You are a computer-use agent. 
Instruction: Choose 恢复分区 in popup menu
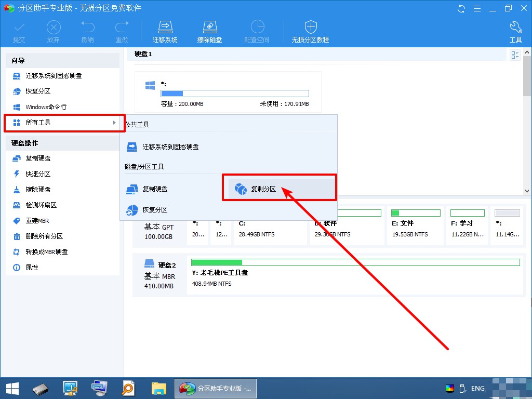click(147, 210)
